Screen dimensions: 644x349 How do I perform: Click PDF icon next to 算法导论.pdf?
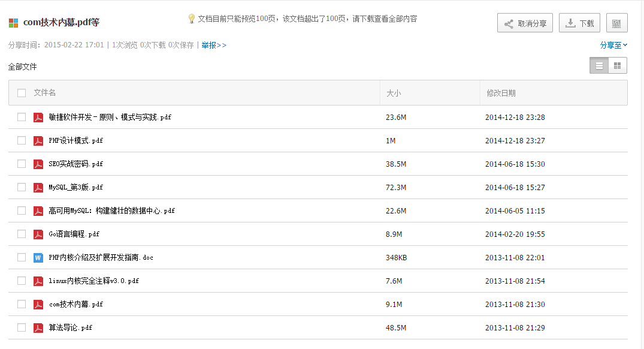(38, 327)
